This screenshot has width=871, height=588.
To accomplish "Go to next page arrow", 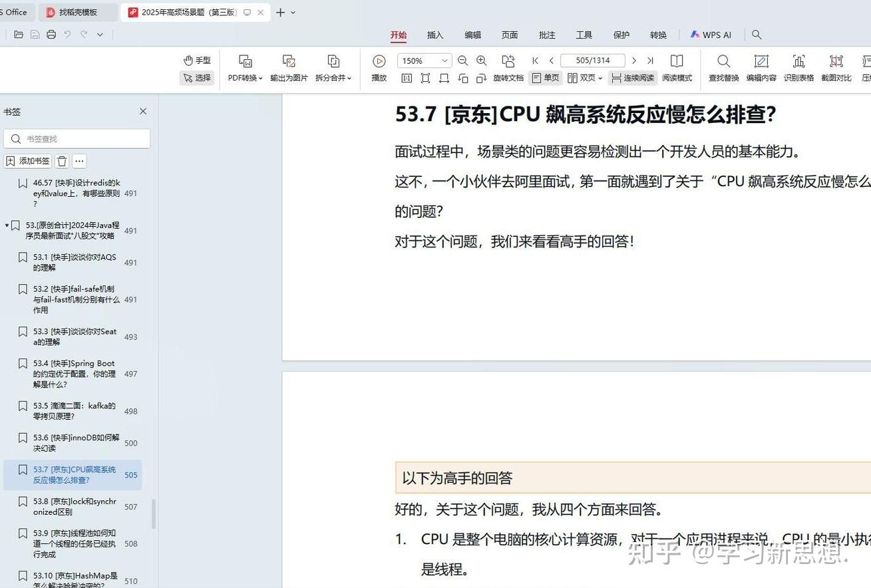I will click(x=634, y=61).
